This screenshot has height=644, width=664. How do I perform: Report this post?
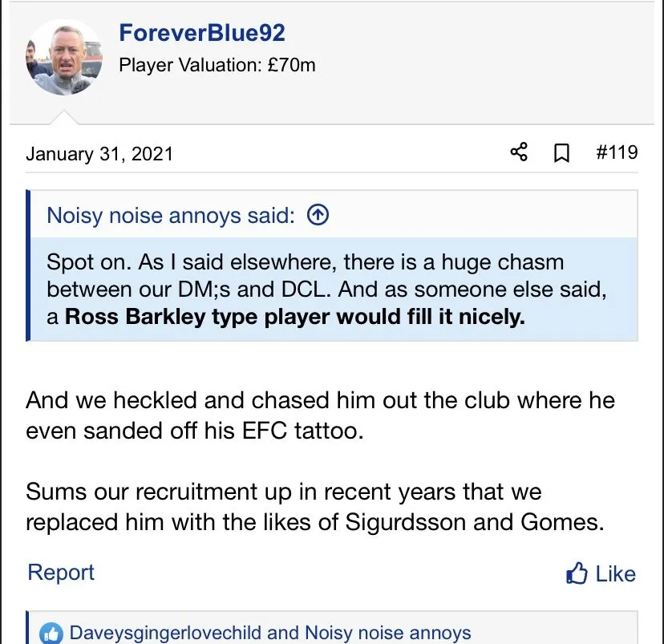point(61,572)
